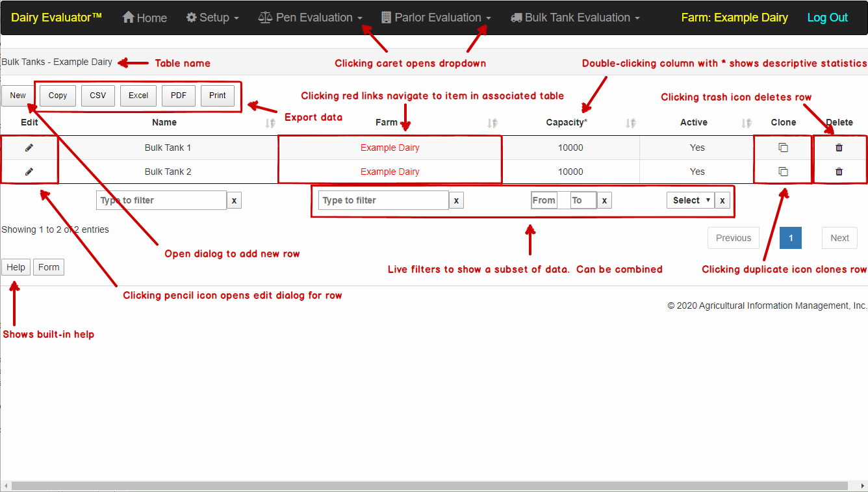Open Example Dairy link in Bulk Tank 1 row
The height and width of the screenshot is (492, 868).
[x=390, y=148]
